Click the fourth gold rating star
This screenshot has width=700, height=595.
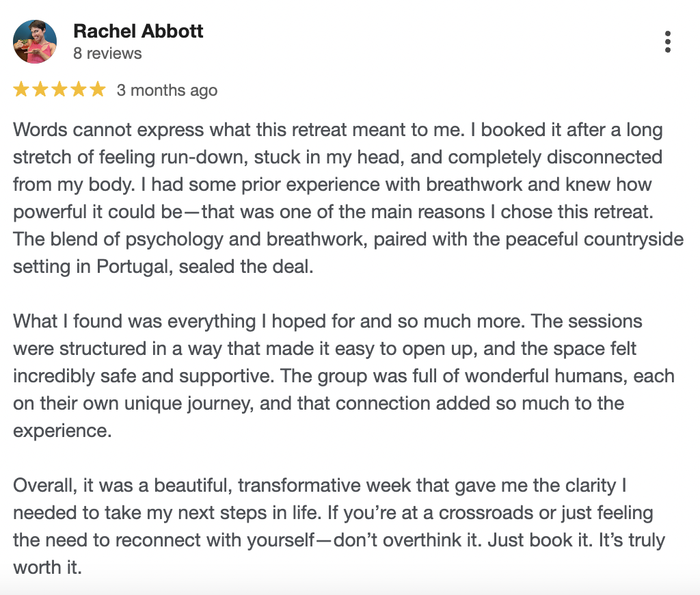click(x=79, y=90)
